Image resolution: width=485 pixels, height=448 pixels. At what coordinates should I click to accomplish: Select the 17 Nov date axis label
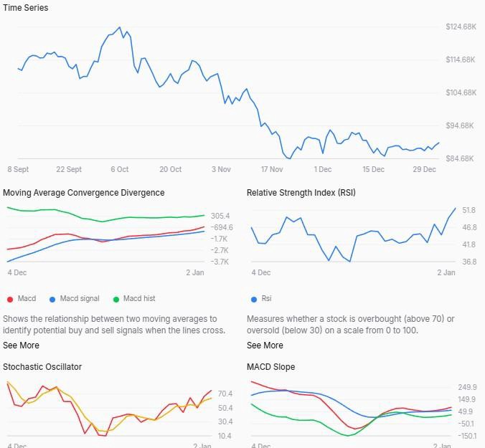tap(272, 170)
